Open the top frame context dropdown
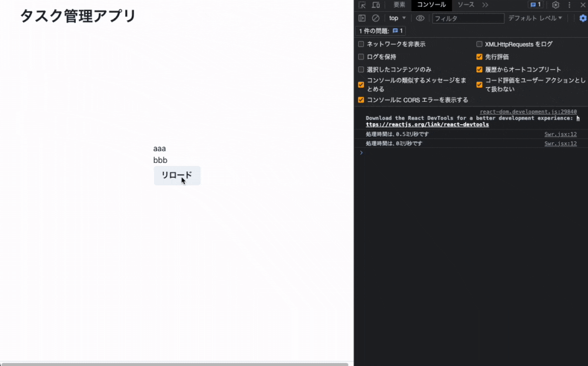 point(396,18)
